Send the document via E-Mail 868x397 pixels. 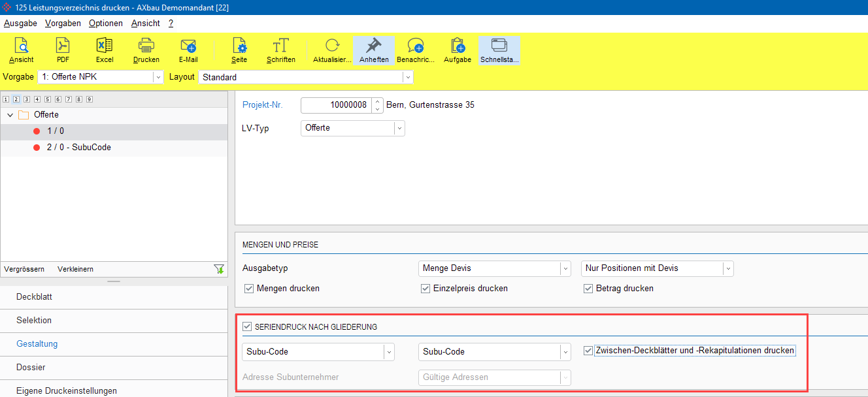(188, 50)
